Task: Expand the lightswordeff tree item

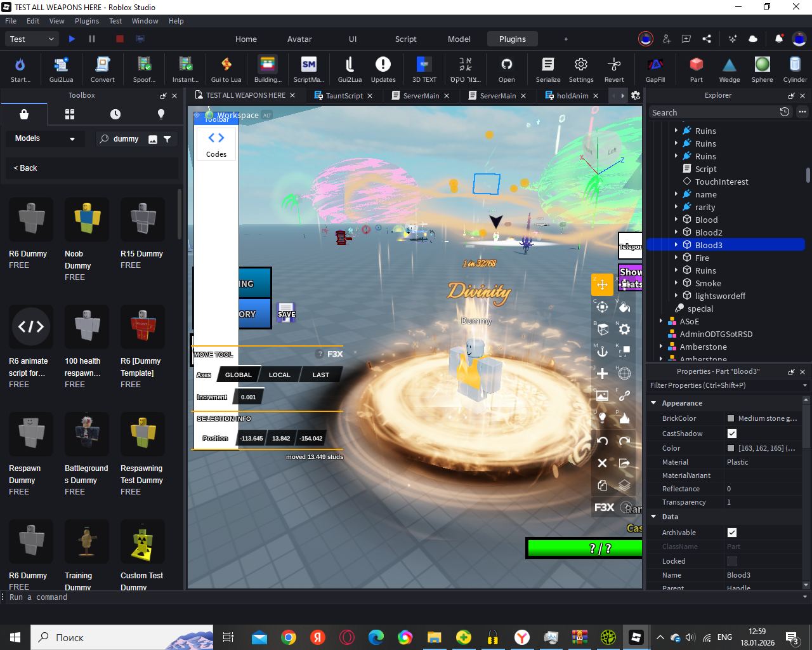Action: point(676,296)
